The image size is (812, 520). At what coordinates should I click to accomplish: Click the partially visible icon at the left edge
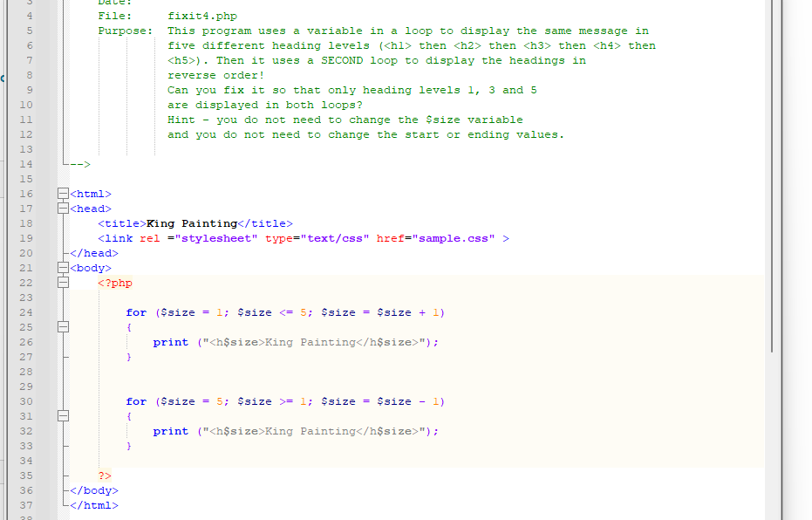3,77
